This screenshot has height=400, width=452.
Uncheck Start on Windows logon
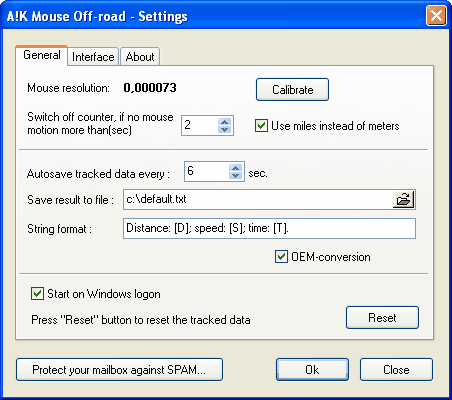[x=37, y=294]
